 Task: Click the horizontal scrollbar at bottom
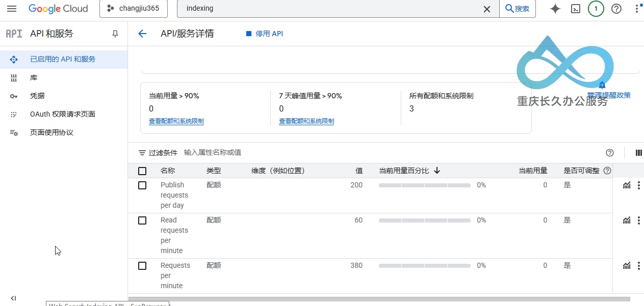[379, 299]
